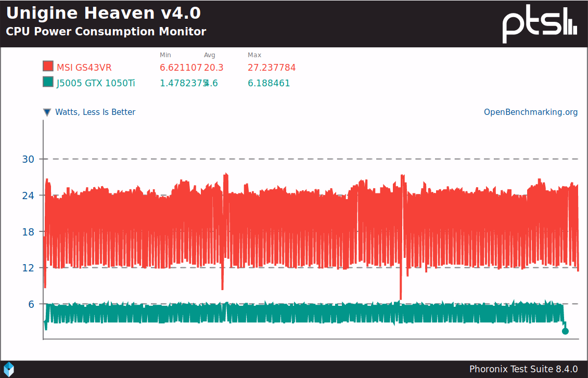Screen dimensions: 588x378
Task: Click the Phoronix icon in bottom-left corner
Action: (x=9, y=369)
